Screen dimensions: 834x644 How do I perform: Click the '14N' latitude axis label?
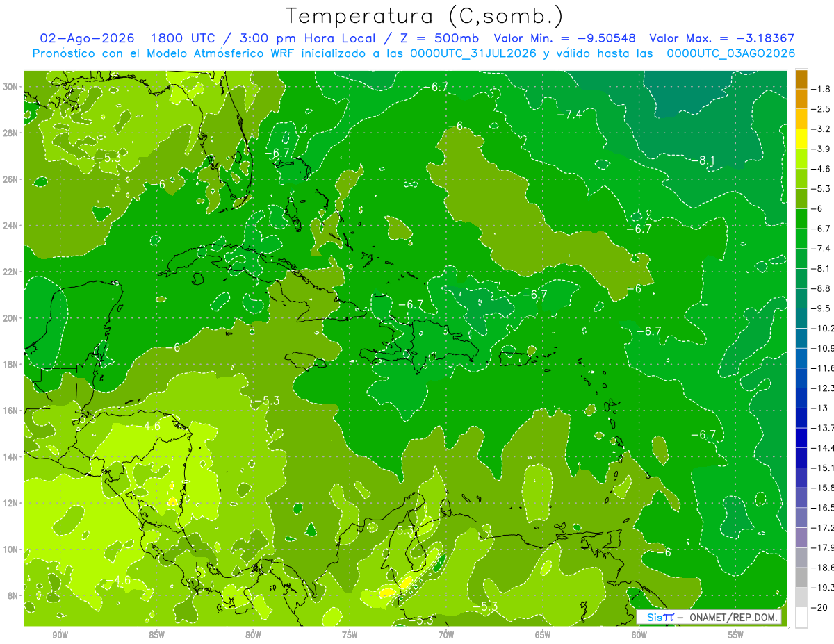12,457
